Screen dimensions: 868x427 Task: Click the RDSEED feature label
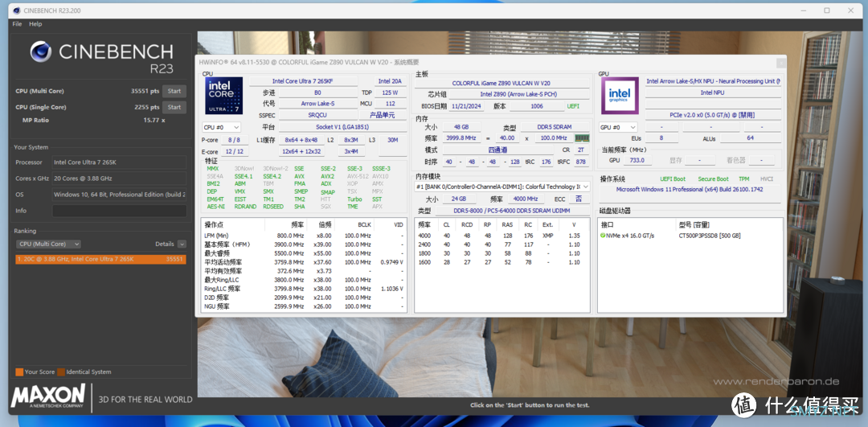pos(272,206)
